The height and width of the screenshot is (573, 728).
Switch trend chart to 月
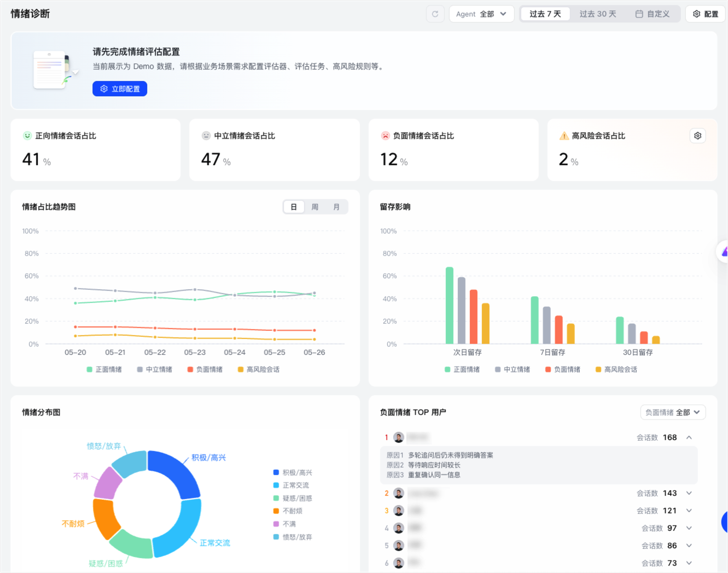pos(336,207)
